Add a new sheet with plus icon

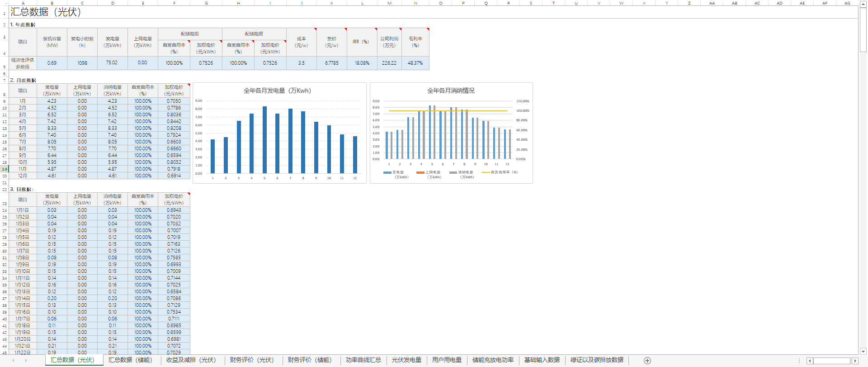[647, 361]
